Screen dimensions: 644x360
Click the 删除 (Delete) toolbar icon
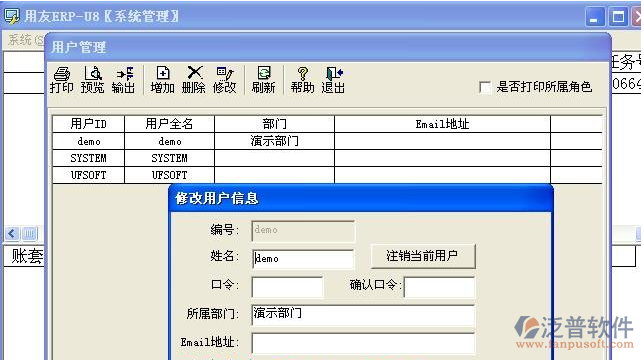(x=193, y=80)
